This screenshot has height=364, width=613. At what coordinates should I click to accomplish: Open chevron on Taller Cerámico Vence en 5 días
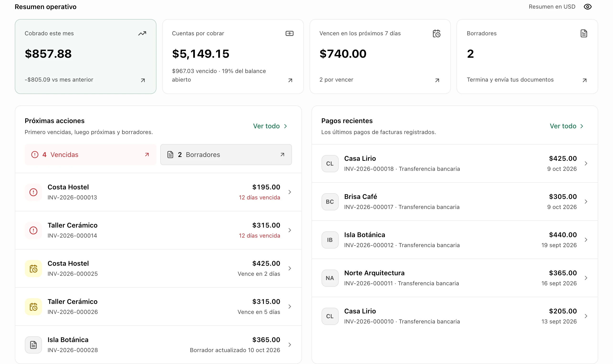[x=290, y=307]
